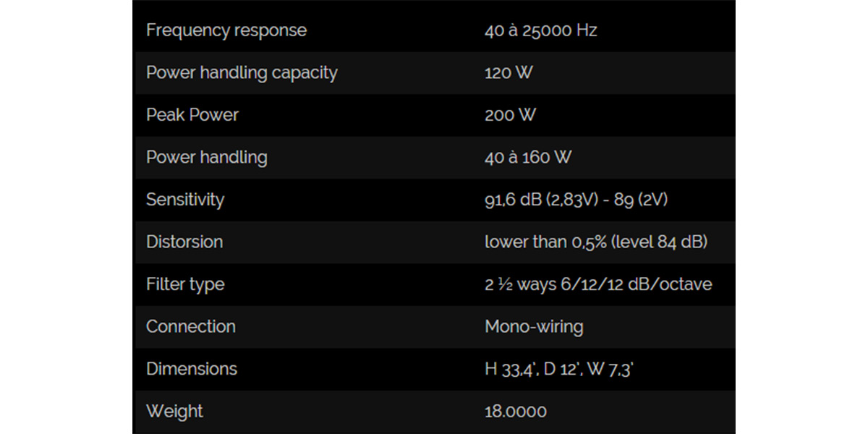
Task: Select the Mono-wiring value
Action: (534, 326)
